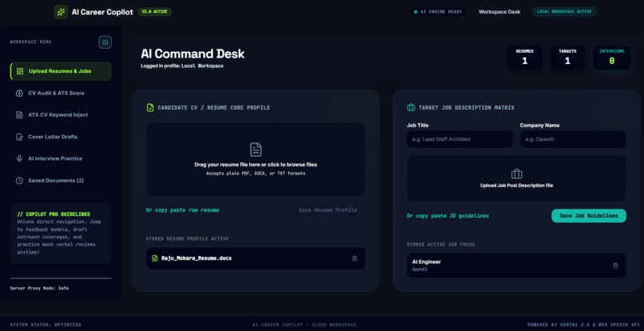Click the ATS CV Keyword Inject document icon
The width and height of the screenshot is (644, 331).
(x=19, y=114)
